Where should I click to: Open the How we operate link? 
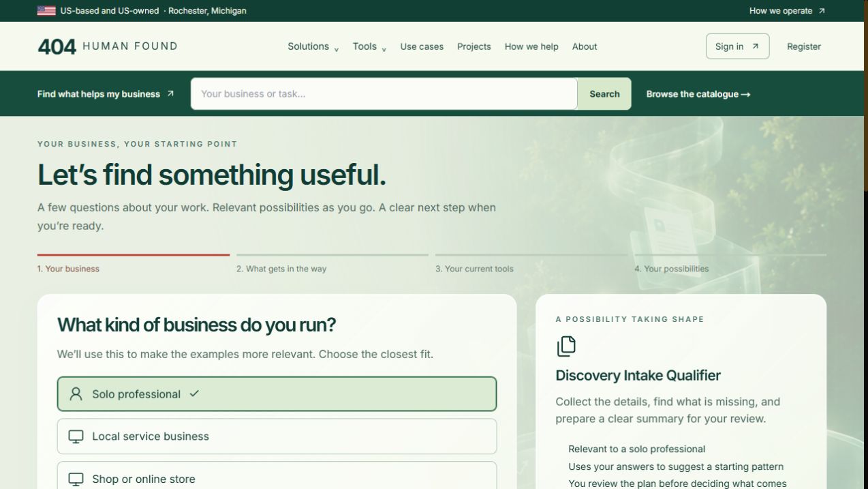[x=787, y=11]
